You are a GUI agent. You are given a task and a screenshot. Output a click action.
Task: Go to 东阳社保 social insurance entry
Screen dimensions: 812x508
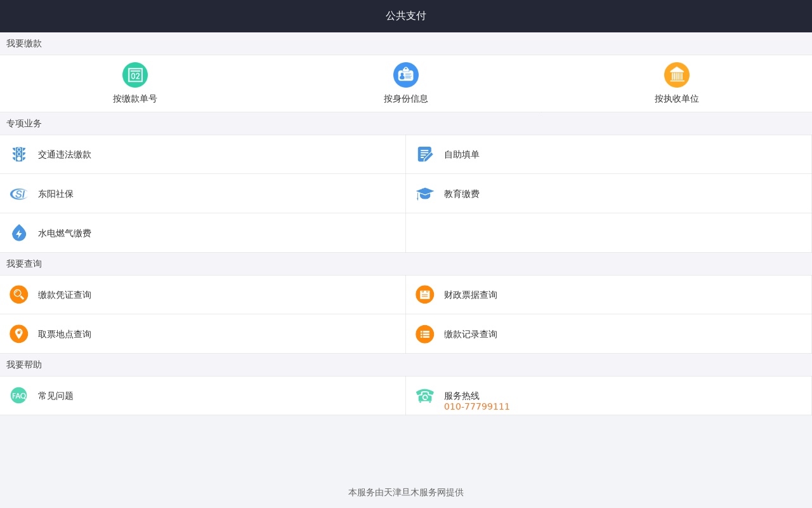click(x=56, y=194)
